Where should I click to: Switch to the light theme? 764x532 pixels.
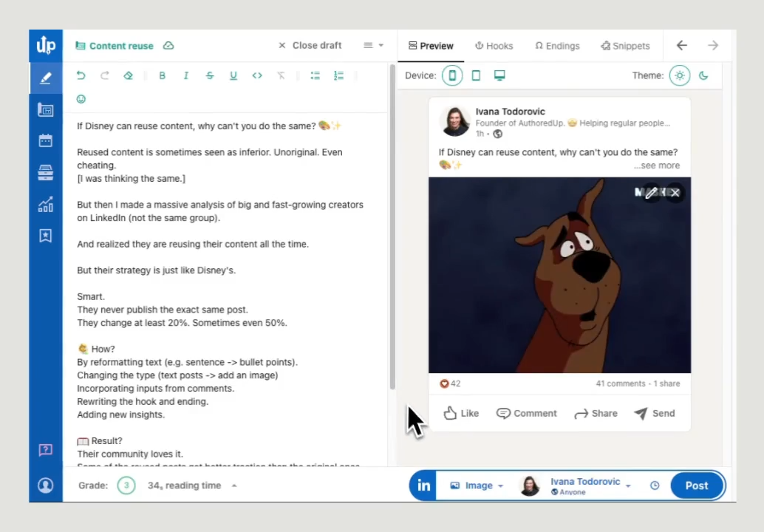[x=680, y=75]
